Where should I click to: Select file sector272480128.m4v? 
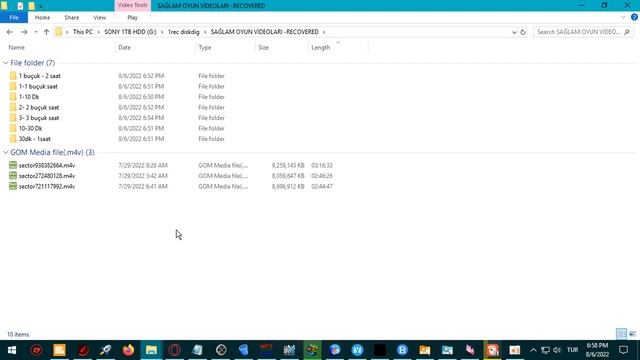47,176
